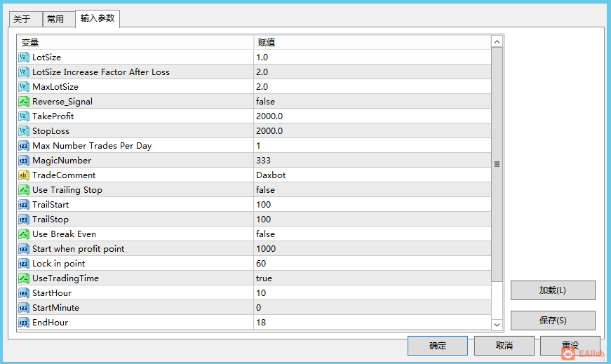The width and height of the screenshot is (611, 364).
Task: Click the LotSize variable name
Action: coord(47,58)
